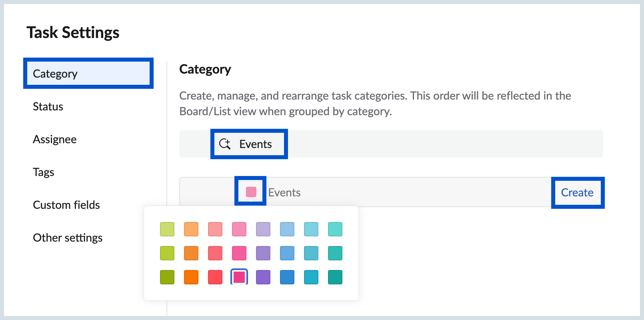Viewport: 644px width, 320px height.
Task: Select the light green swatch in the top row
Action: (167, 229)
